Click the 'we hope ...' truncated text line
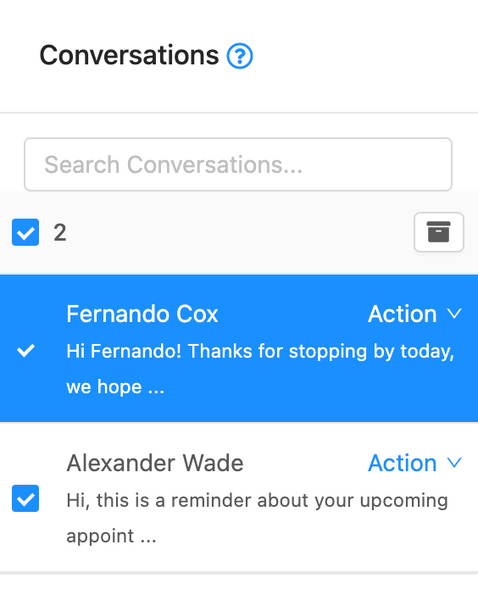The width and height of the screenshot is (478, 600). pos(115,387)
